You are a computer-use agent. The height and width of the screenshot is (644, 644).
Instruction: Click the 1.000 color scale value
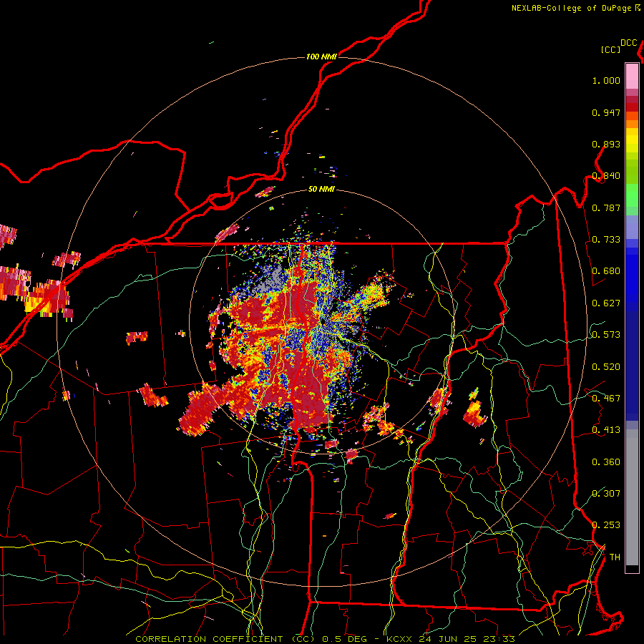606,80
